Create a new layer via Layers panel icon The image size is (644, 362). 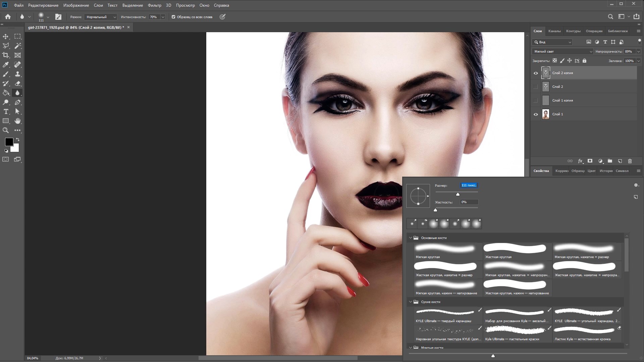coord(620,161)
